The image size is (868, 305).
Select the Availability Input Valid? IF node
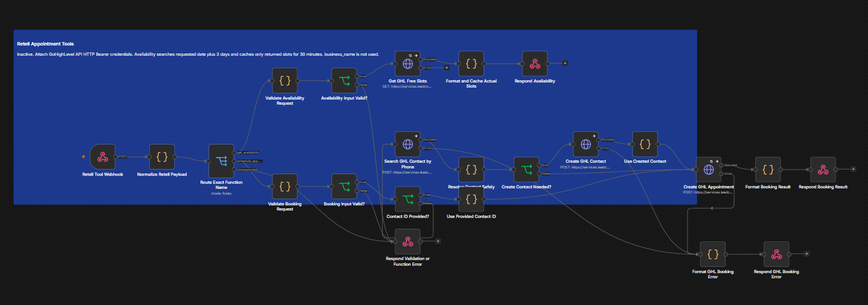pyautogui.click(x=344, y=81)
